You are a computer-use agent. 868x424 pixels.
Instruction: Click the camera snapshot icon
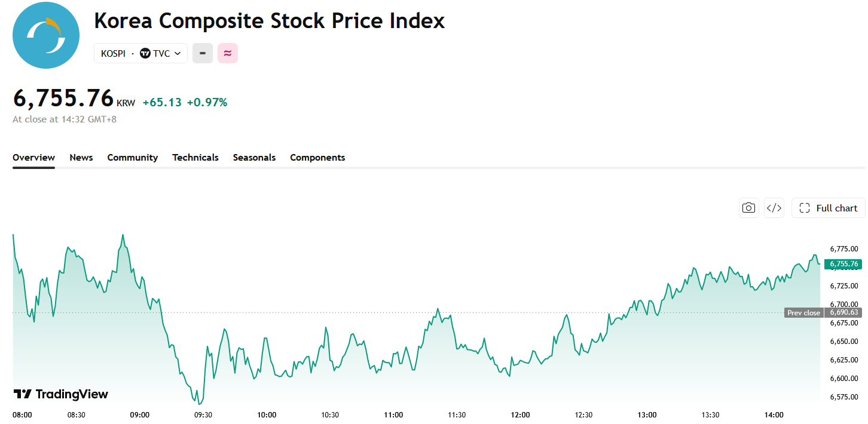point(748,208)
